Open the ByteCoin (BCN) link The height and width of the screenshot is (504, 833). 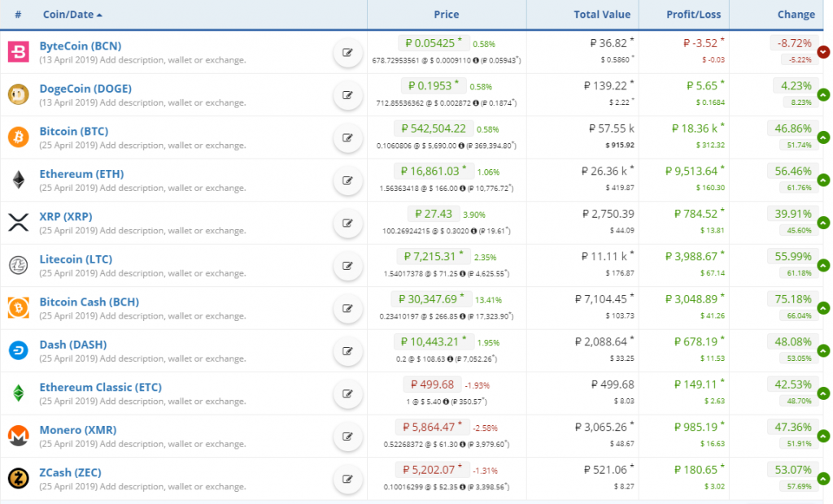pos(81,46)
